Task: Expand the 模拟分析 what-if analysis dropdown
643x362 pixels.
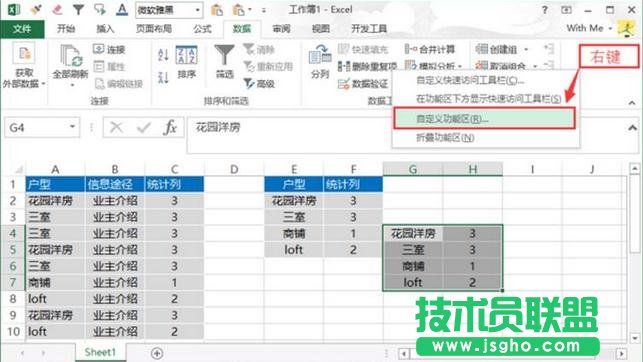Action: point(460,66)
